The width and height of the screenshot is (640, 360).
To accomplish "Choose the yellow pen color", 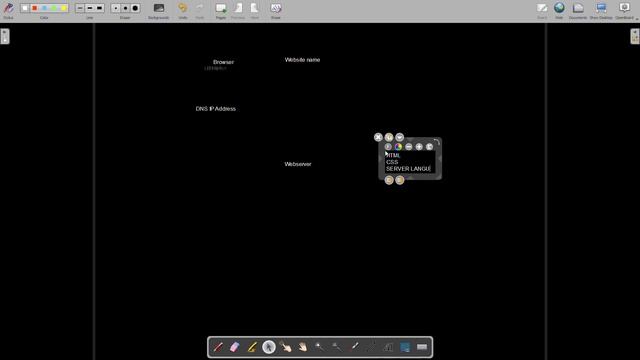I will [64, 8].
